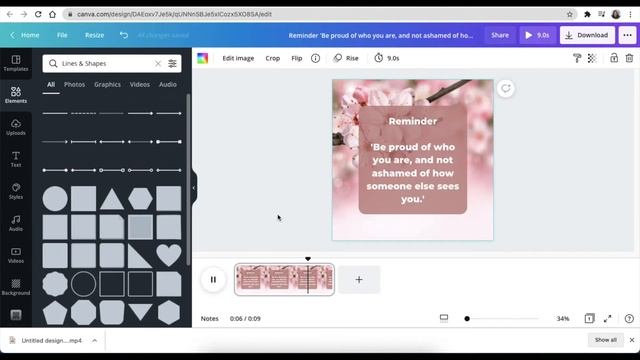Screen dimensions: 640x360
Task: Open the Audio sidebar panel
Action: click(x=16, y=223)
